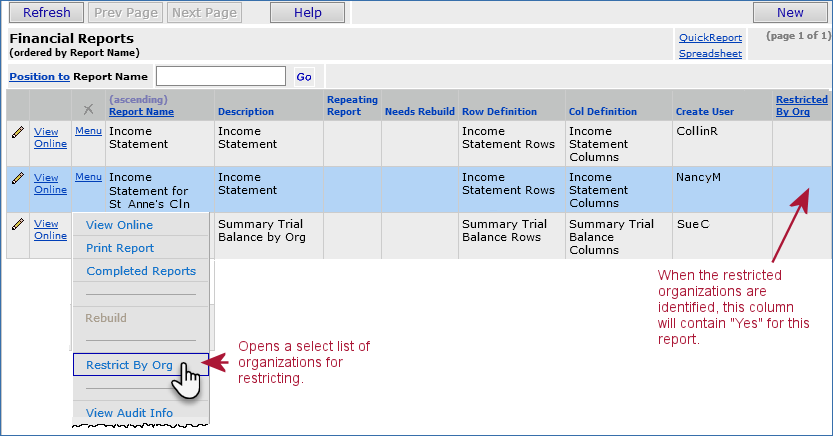Click the pencil icon in the highlighted NancyM row
This screenshot has width=833, height=436.
point(17,178)
